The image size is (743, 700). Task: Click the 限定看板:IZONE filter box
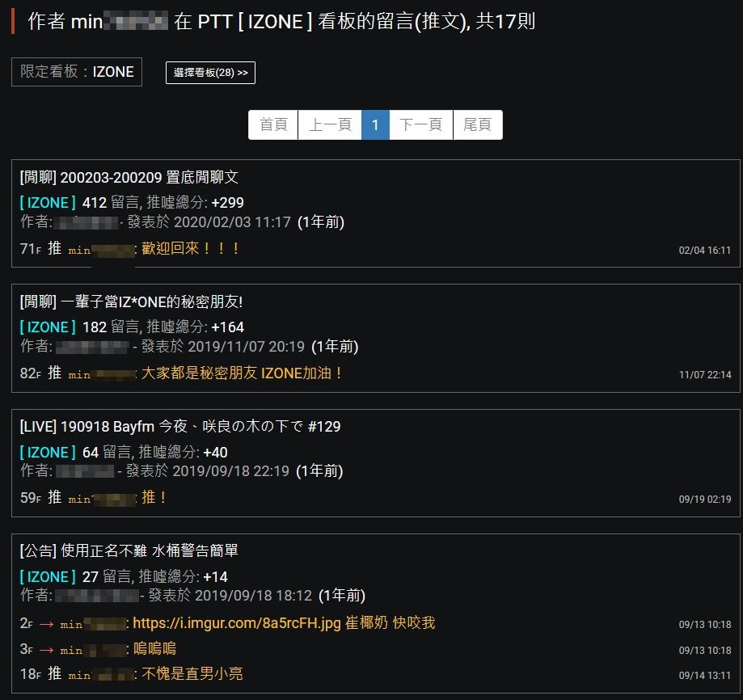[x=77, y=72]
